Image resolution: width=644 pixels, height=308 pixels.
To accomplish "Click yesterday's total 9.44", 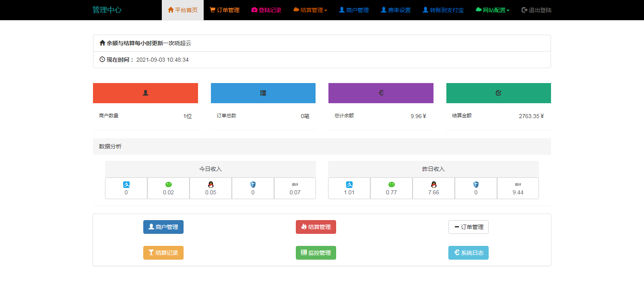I will tap(518, 192).
